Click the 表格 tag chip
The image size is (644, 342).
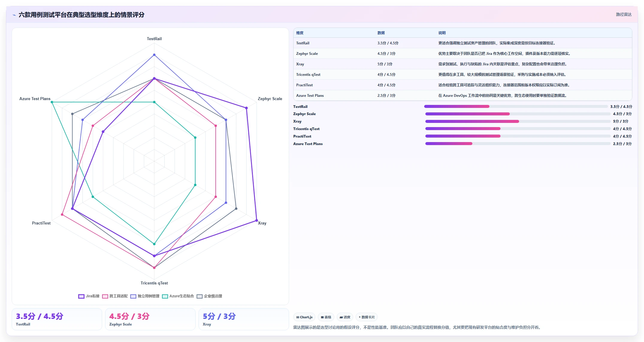pyautogui.click(x=326, y=317)
